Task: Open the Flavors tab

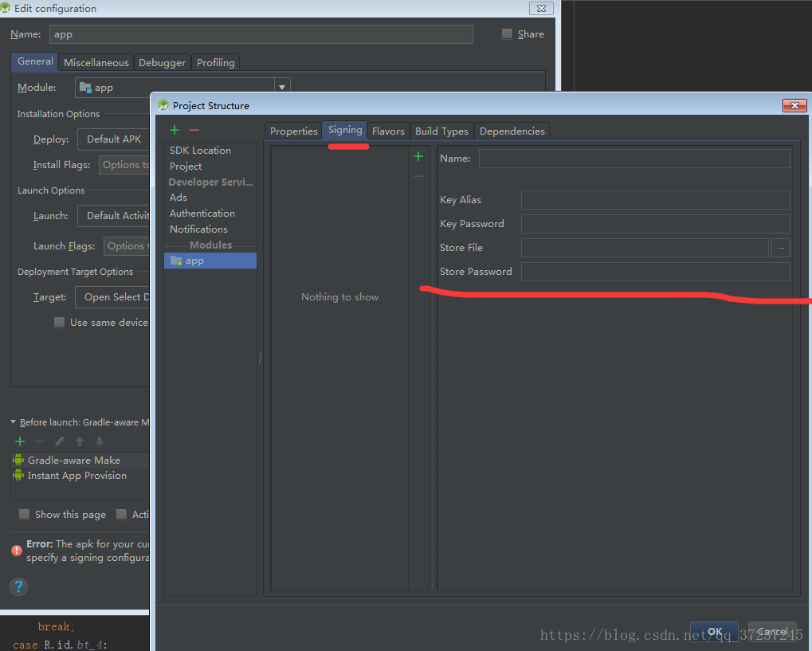Action: tap(388, 131)
